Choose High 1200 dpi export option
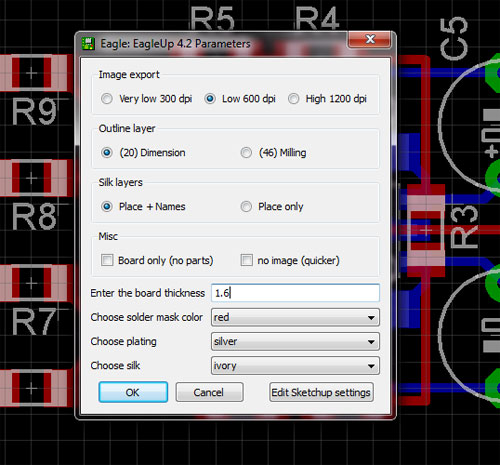Viewport: 500px width, 465px height. click(x=293, y=99)
